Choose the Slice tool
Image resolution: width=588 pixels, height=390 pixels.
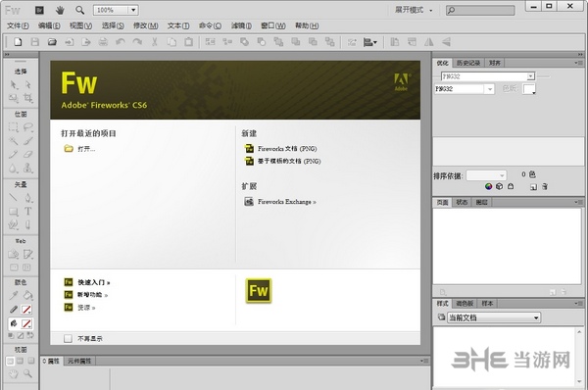click(x=28, y=254)
